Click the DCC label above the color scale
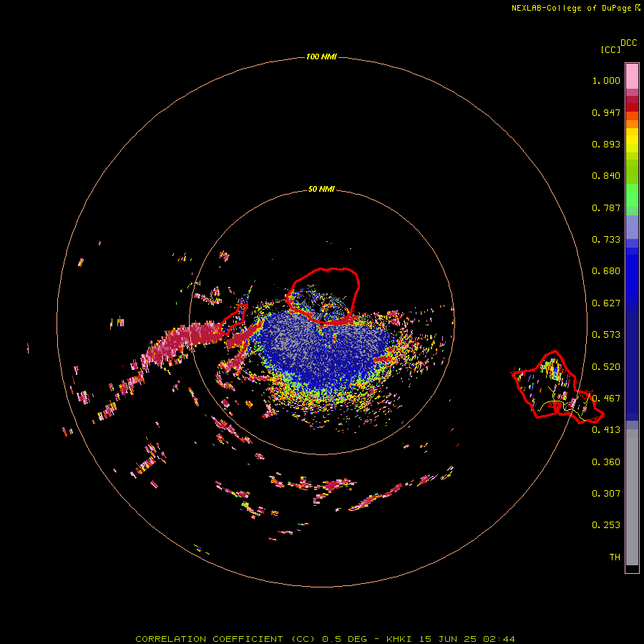The height and width of the screenshot is (644, 644). (x=628, y=43)
